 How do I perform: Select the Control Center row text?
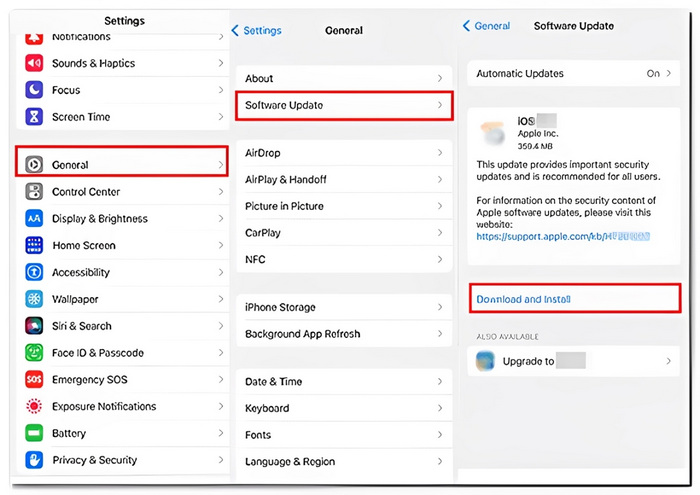86,191
